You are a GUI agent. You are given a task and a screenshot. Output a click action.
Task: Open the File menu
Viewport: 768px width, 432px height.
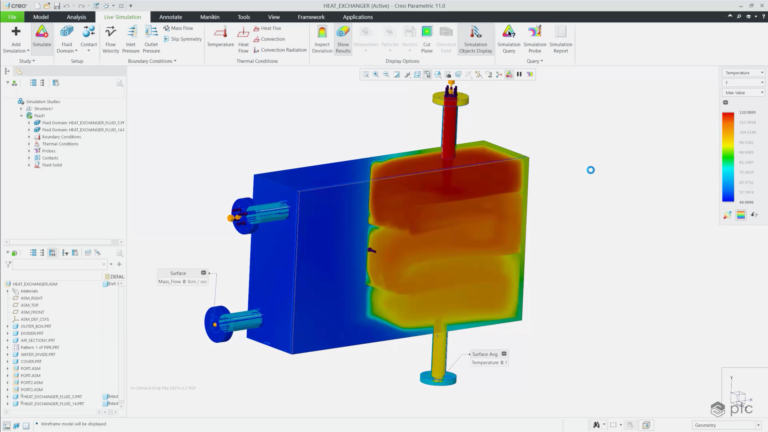[x=12, y=17]
